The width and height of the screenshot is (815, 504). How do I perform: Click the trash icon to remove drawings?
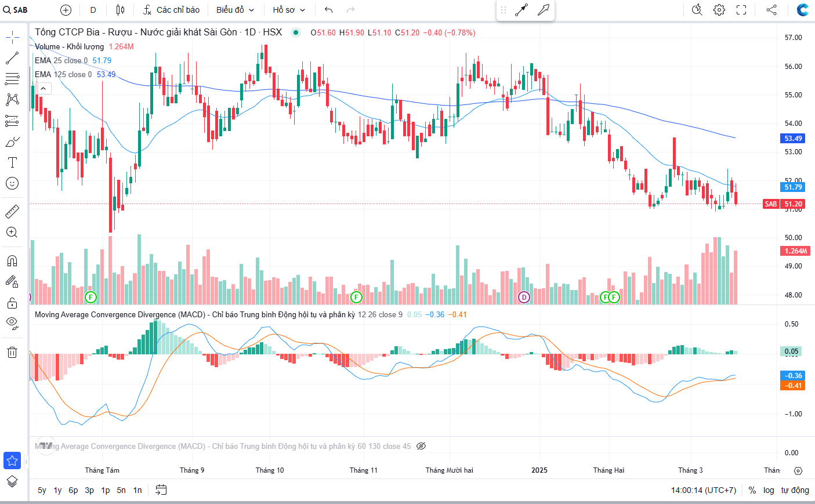[12, 352]
